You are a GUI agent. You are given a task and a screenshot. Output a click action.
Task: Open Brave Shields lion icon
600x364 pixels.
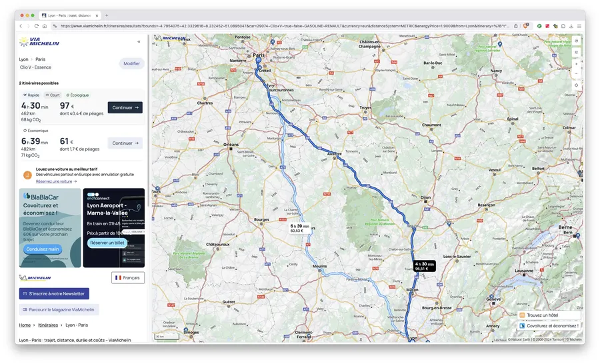pos(526,26)
